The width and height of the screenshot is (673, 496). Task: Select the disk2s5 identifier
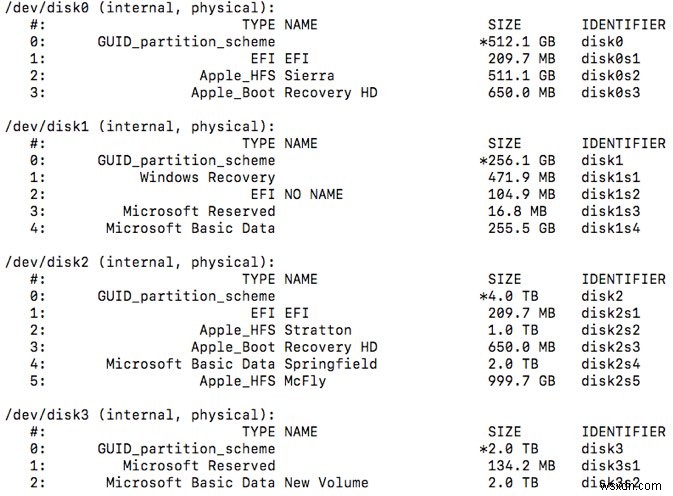point(611,380)
